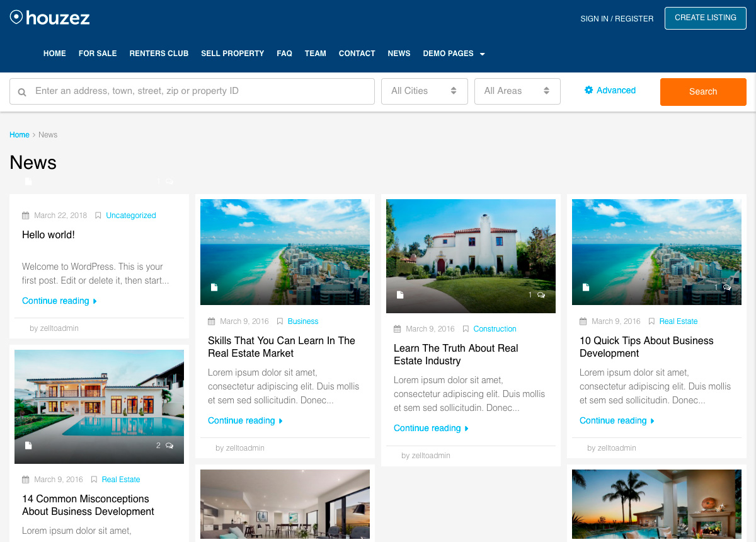
Task: Open comments via the bubble icon on the villa image
Action: [x=541, y=295]
